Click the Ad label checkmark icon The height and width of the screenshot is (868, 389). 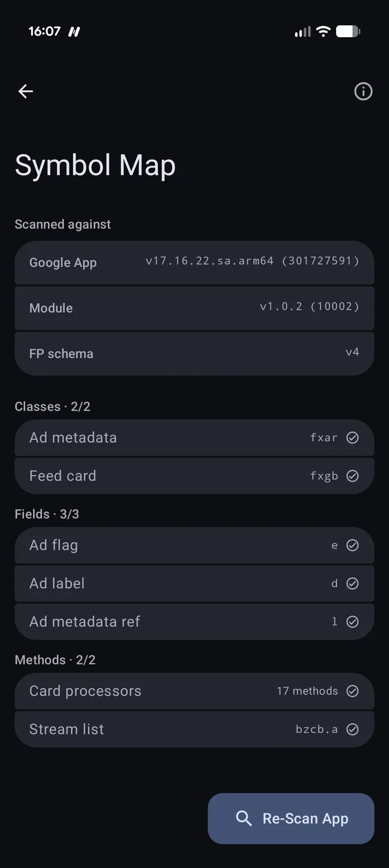coord(352,583)
